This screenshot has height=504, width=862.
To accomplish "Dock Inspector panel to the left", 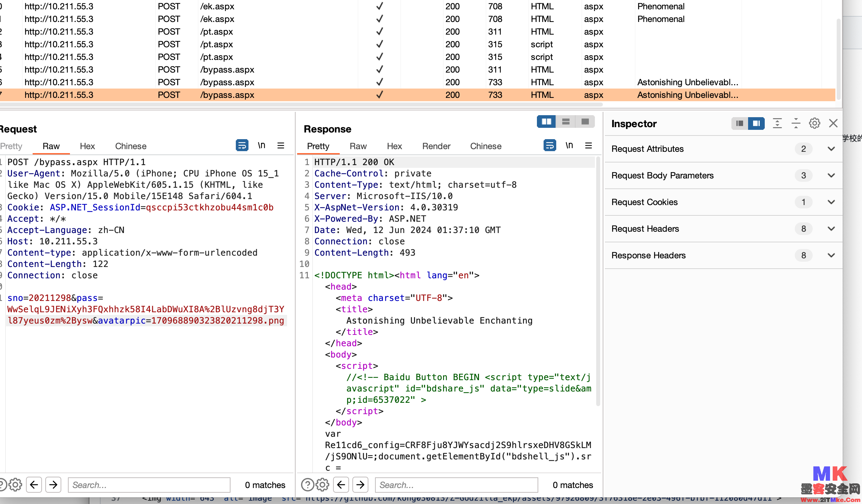I will click(x=739, y=124).
